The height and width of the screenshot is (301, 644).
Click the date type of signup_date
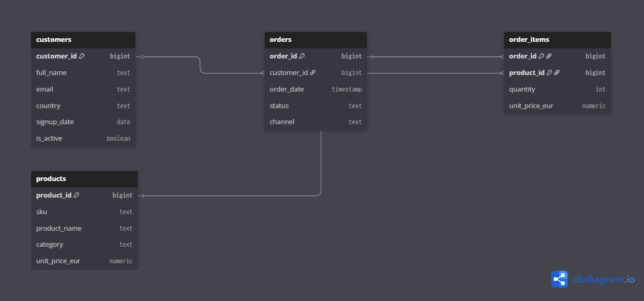[124, 122]
